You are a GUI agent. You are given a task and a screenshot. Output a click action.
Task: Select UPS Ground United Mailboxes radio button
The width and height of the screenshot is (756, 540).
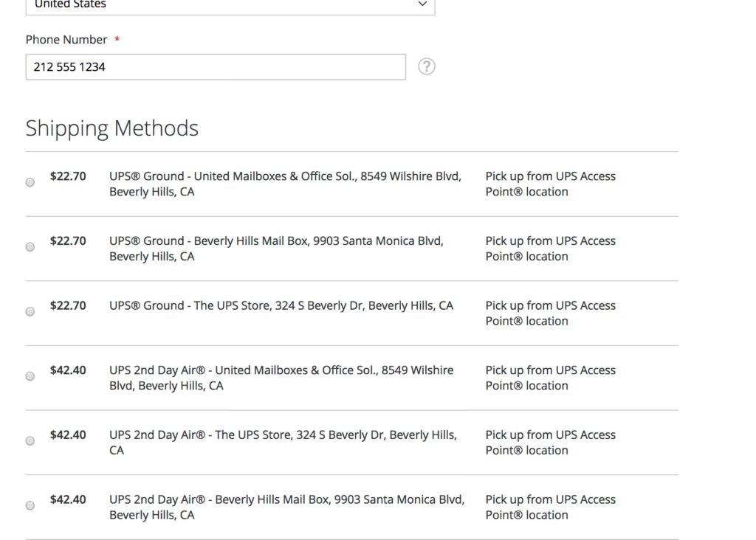(x=30, y=182)
